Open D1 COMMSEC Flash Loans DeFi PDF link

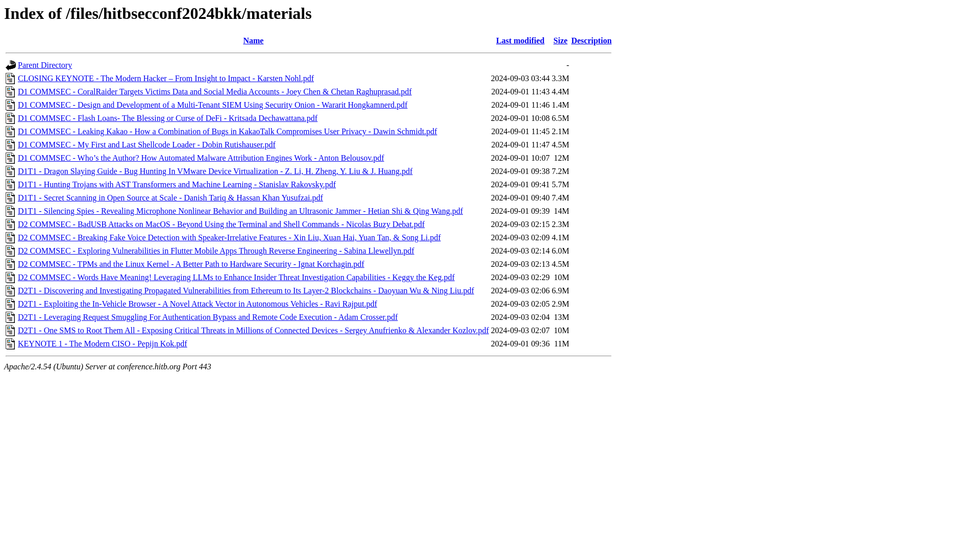[x=167, y=118]
